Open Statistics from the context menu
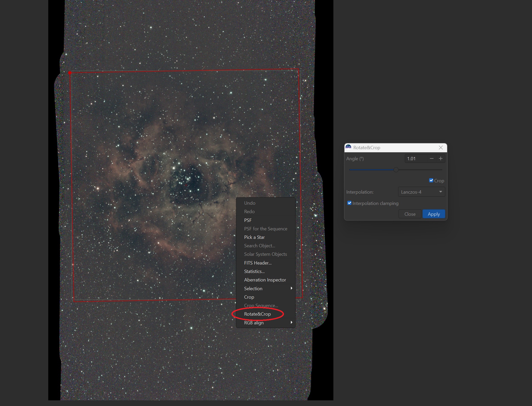The width and height of the screenshot is (532, 406). pos(254,271)
